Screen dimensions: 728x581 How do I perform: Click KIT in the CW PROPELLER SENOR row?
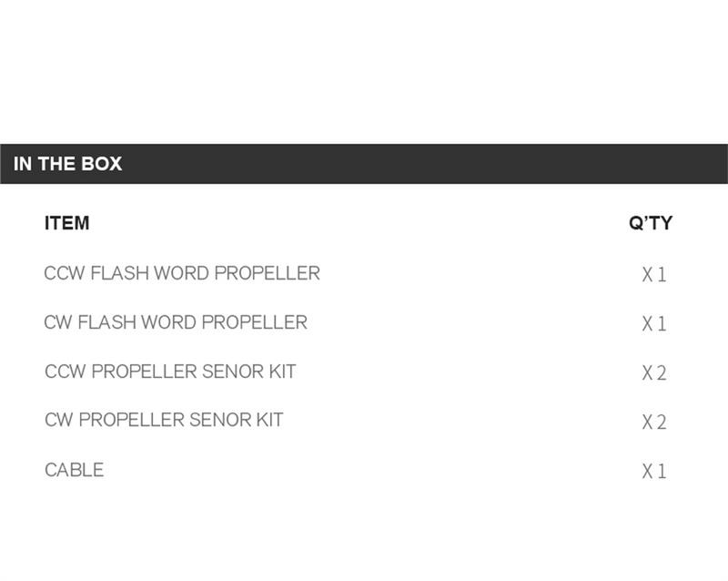pos(268,420)
